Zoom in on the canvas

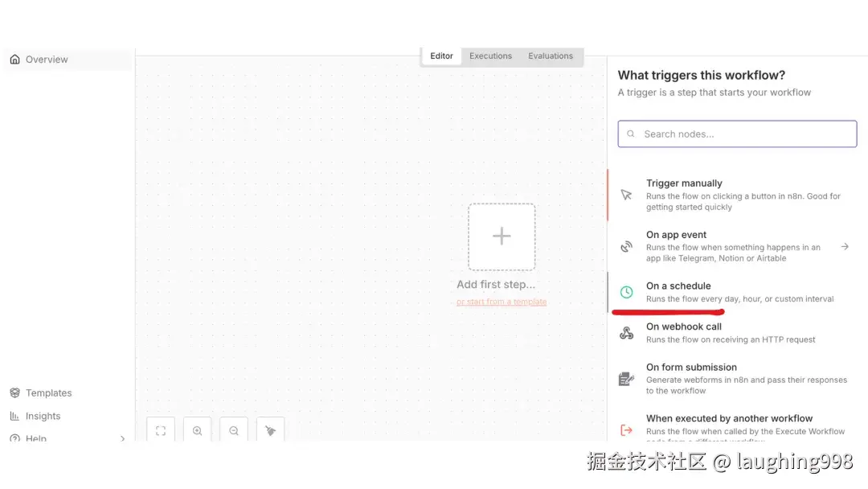click(x=197, y=430)
